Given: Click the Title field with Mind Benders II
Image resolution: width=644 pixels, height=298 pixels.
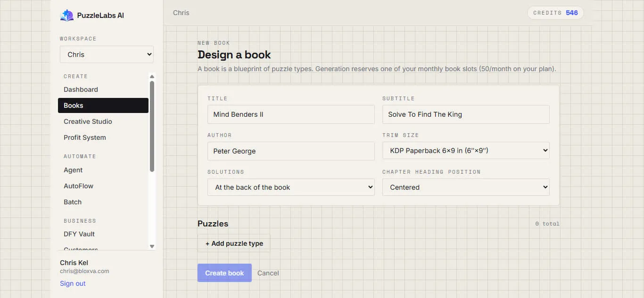Looking at the screenshot, I should 291,114.
